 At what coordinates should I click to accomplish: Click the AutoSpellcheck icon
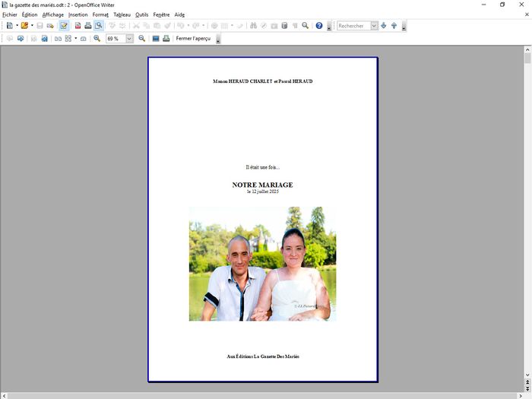click(122, 25)
